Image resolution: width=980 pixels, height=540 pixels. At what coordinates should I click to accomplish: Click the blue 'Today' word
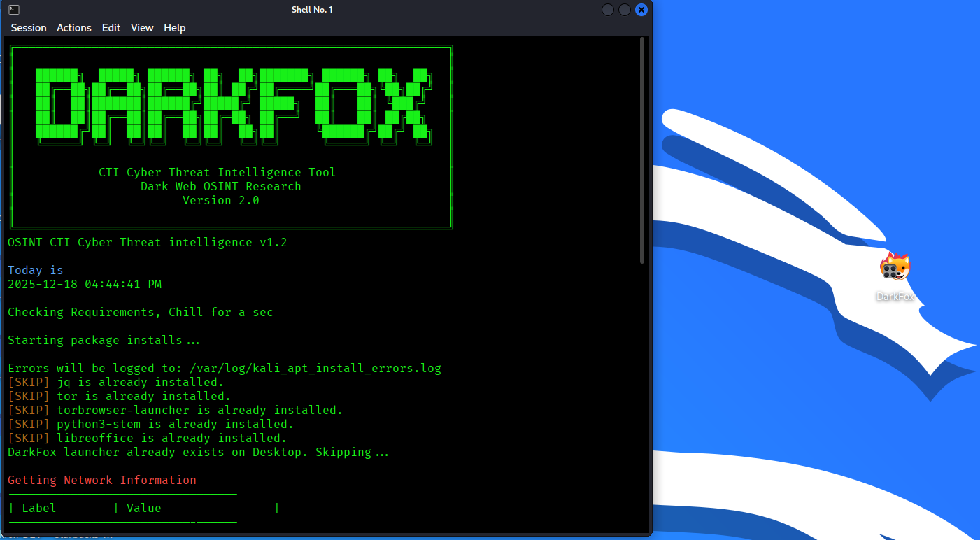[x=25, y=270]
